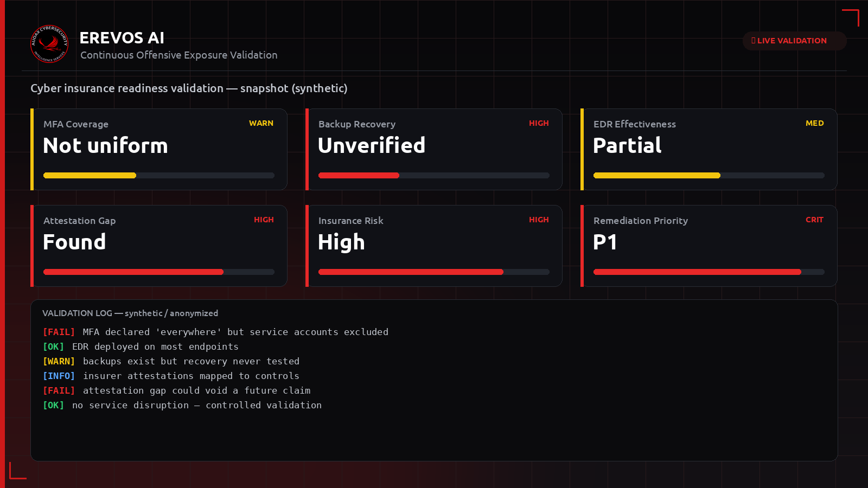Click the [WARN] tag in the log
868x488 pixels.
59,361
